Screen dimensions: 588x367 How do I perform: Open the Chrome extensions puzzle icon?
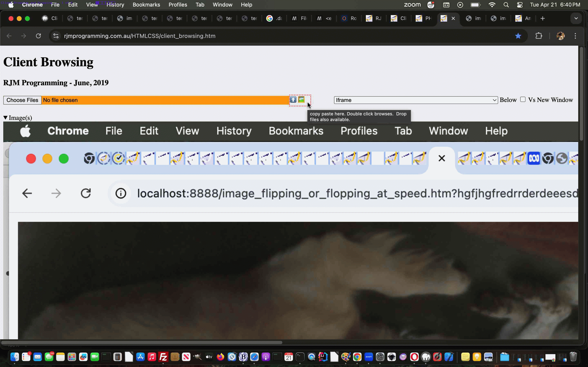coord(539,36)
